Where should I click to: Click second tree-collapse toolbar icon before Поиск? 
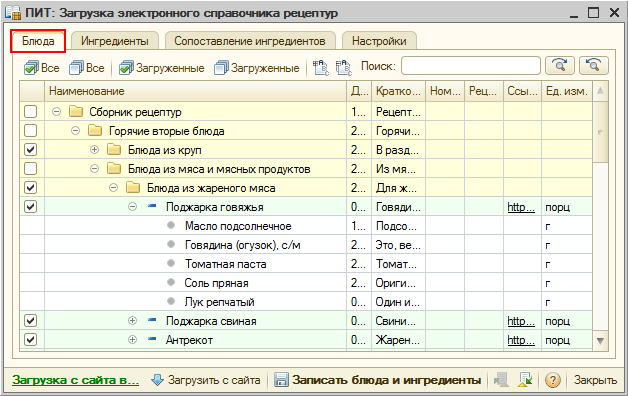click(343, 68)
